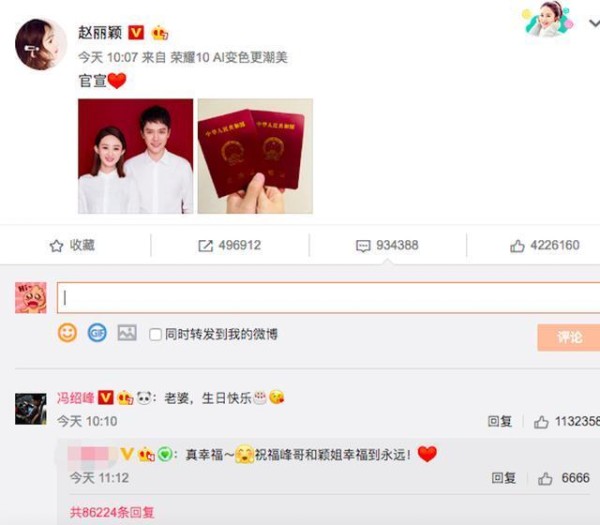
Task: Click the orange 评论 submit button
Action: tap(569, 338)
